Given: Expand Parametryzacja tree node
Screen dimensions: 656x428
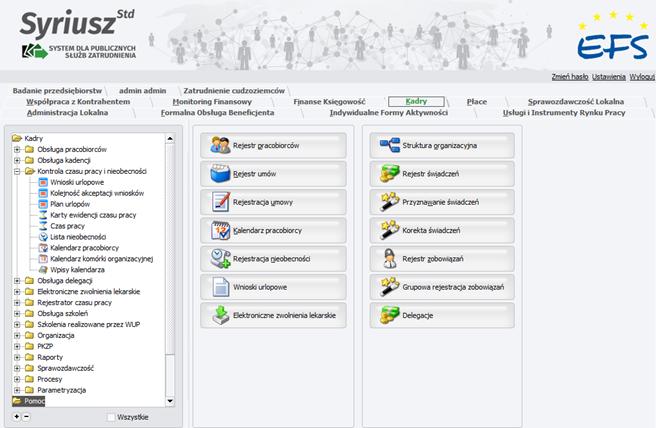Looking at the screenshot, I should [17, 390].
